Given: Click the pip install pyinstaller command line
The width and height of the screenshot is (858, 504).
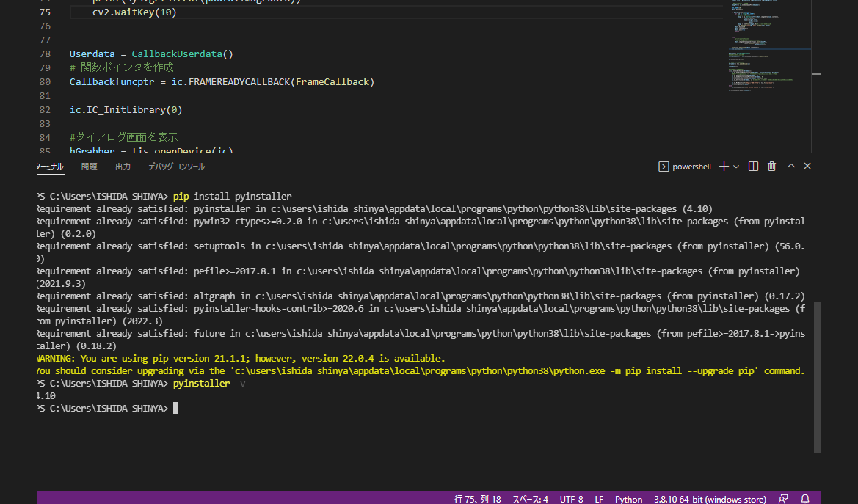Looking at the screenshot, I should click(x=232, y=196).
